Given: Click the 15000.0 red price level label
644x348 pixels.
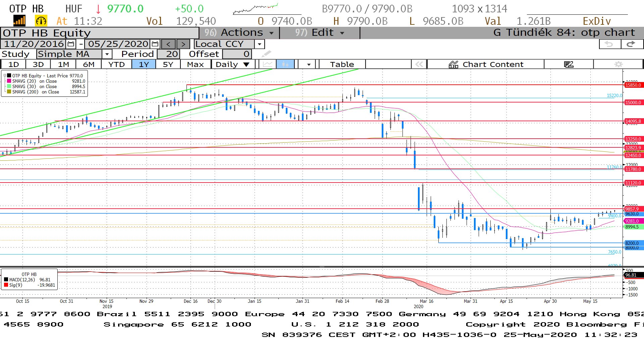Looking at the screenshot, I should (633, 102).
